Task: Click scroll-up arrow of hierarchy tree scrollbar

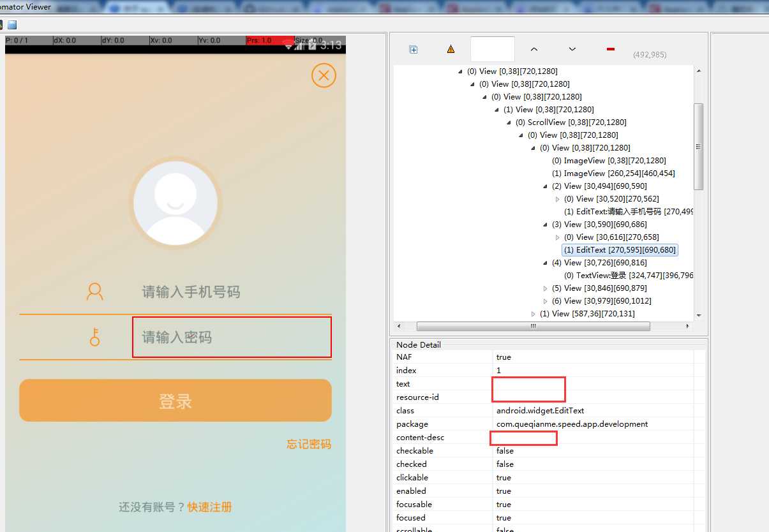Action: click(x=698, y=71)
